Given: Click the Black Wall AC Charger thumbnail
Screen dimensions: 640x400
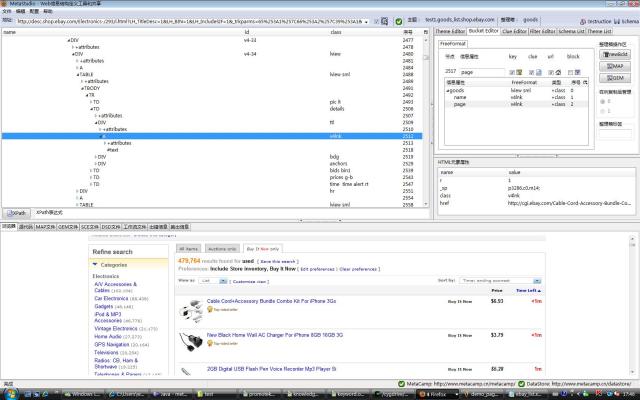Looking at the screenshot, I should (191, 342).
